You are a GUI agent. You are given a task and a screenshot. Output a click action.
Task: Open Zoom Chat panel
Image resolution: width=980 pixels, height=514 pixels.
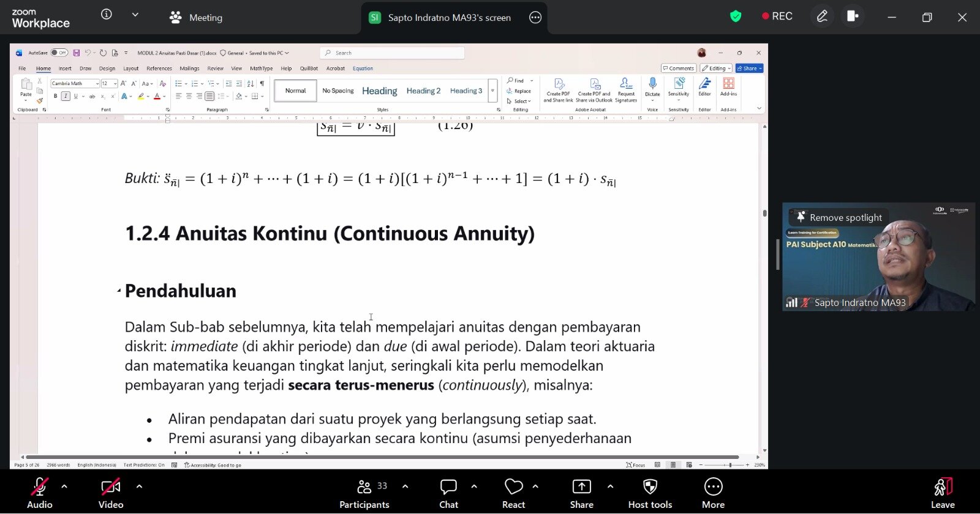click(448, 493)
